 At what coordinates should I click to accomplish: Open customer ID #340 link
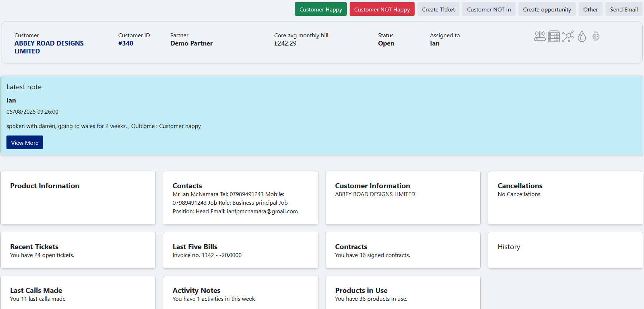(x=126, y=43)
